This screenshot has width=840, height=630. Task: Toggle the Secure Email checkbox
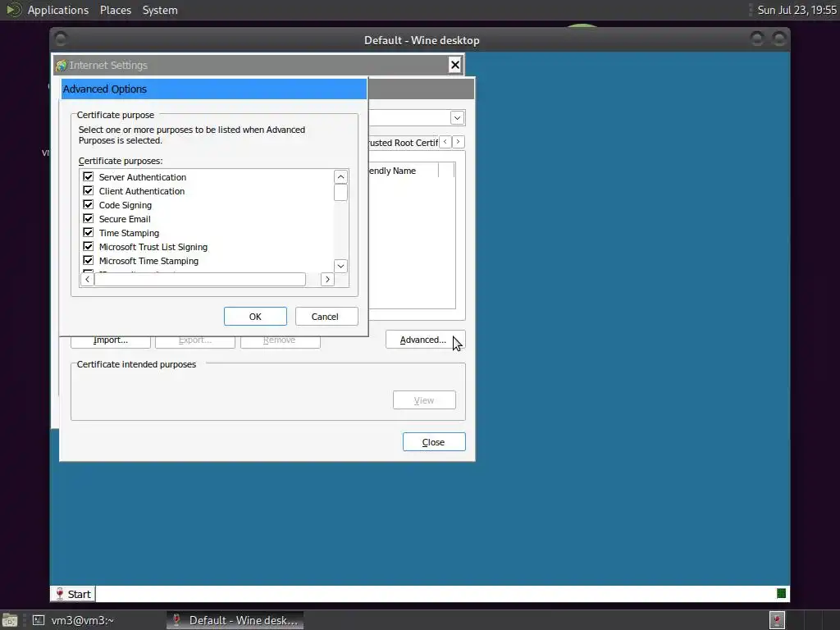(89, 218)
